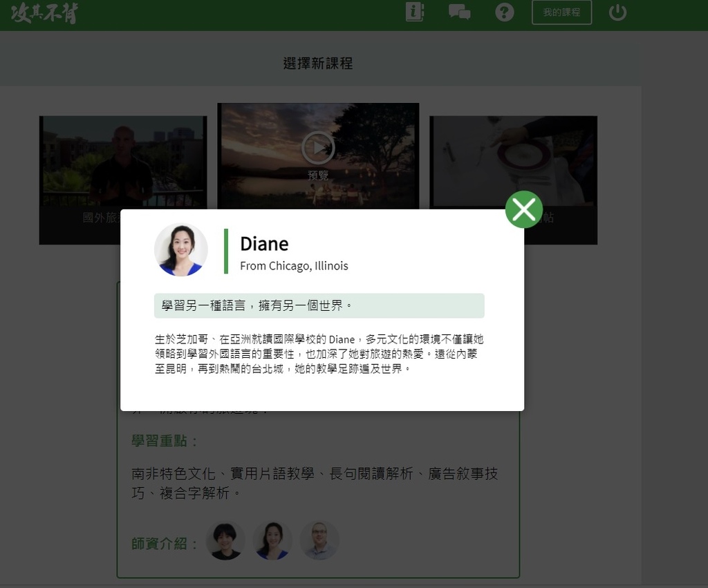Image resolution: width=708 pixels, height=588 pixels.
Task: Open the info guide icon in header
Action: 415,12
